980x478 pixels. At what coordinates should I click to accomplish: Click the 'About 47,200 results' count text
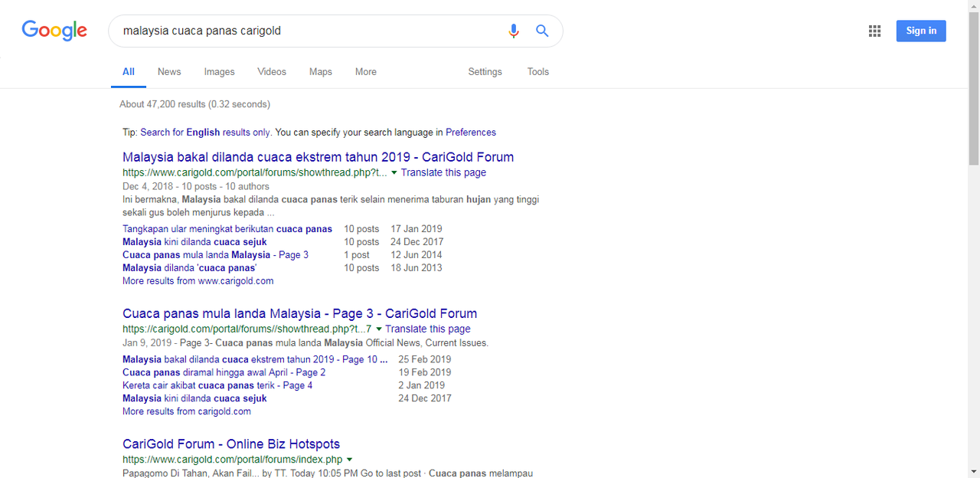(194, 104)
